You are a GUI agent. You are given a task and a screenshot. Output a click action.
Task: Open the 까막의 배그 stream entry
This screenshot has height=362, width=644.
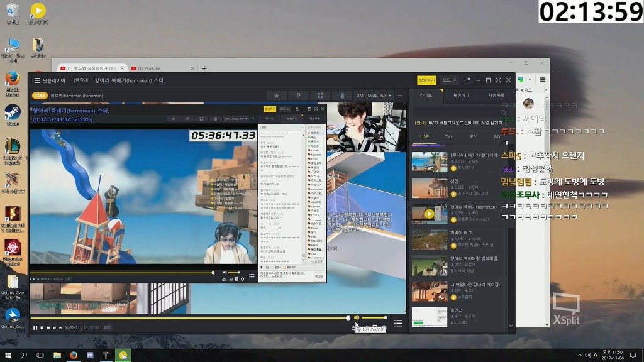[459, 239]
